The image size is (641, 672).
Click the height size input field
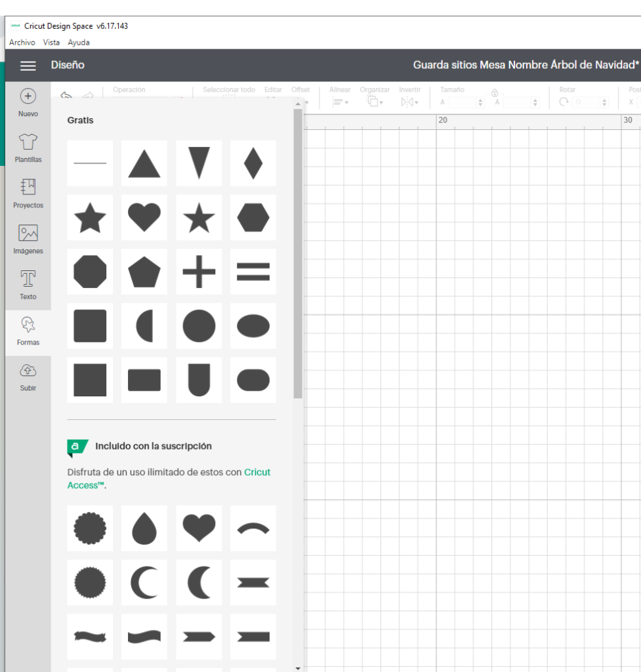[x=517, y=102]
